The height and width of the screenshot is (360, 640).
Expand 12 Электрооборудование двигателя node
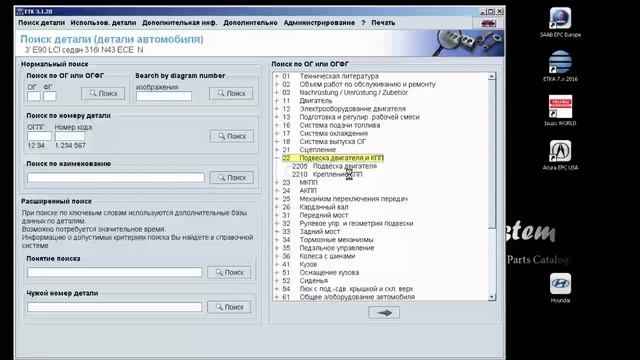pos(277,109)
